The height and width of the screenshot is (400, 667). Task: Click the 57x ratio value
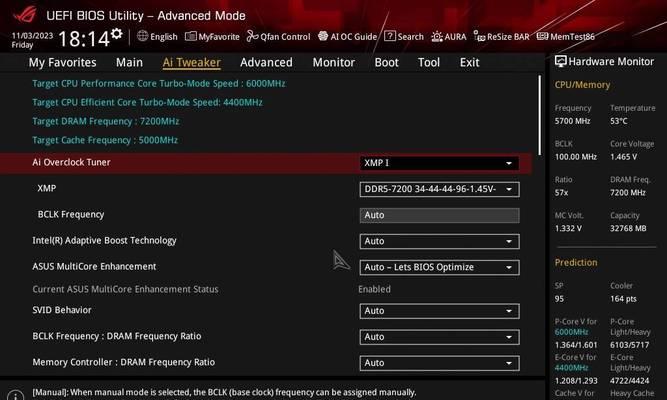click(561, 192)
